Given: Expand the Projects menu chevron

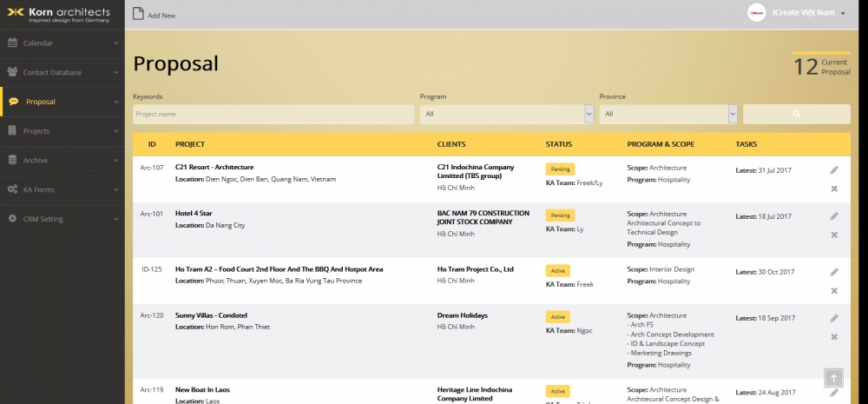Looking at the screenshot, I should point(116,131).
